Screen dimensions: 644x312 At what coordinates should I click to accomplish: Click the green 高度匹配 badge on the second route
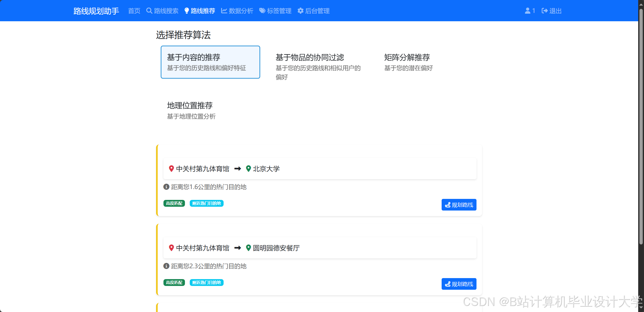point(174,283)
